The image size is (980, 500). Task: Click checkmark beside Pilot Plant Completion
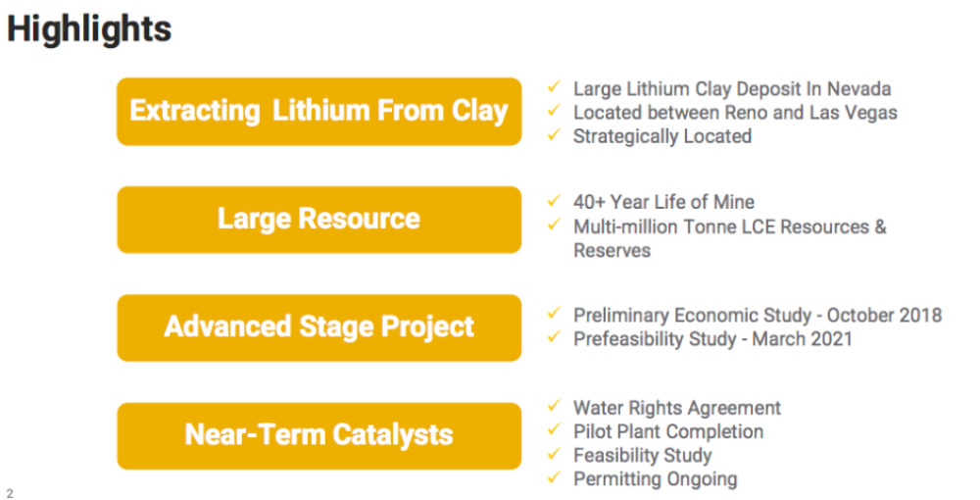554,429
